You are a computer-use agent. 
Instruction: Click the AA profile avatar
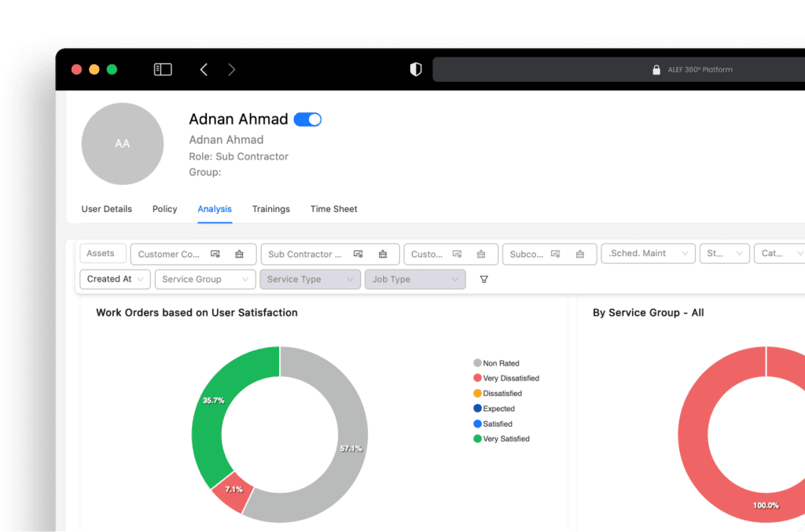click(123, 144)
